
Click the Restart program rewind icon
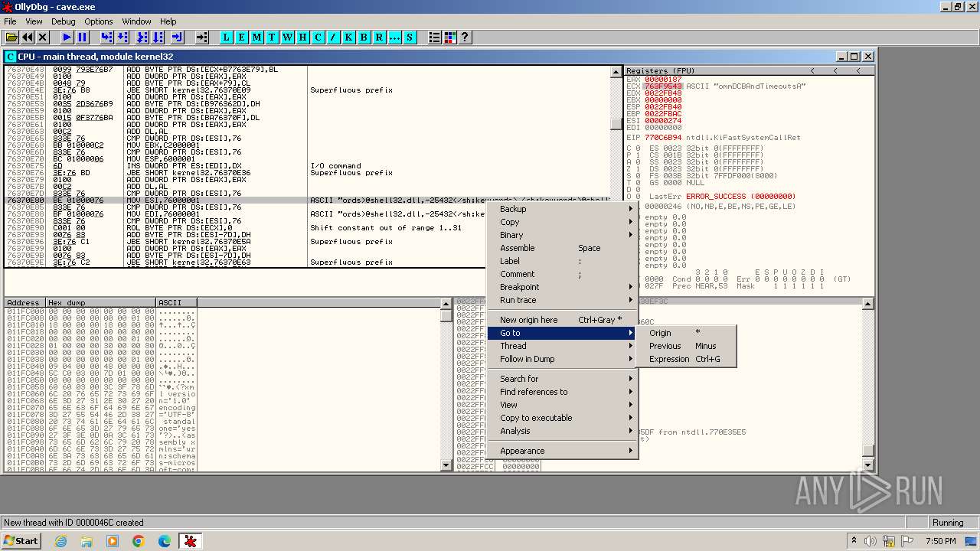pyautogui.click(x=28, y=37)
